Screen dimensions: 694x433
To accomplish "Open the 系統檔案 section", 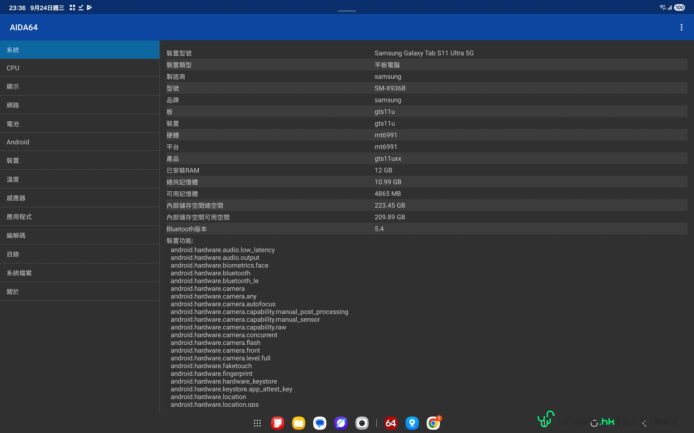I will pos(80,273).
